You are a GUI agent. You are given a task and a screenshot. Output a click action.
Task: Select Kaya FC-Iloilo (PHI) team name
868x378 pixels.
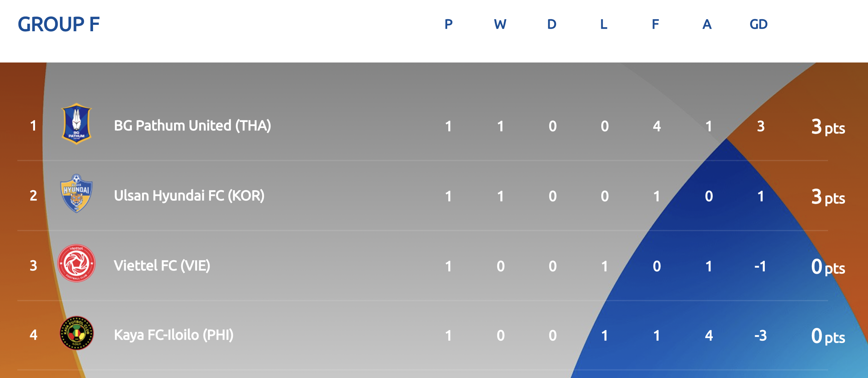tap(174, 335)
